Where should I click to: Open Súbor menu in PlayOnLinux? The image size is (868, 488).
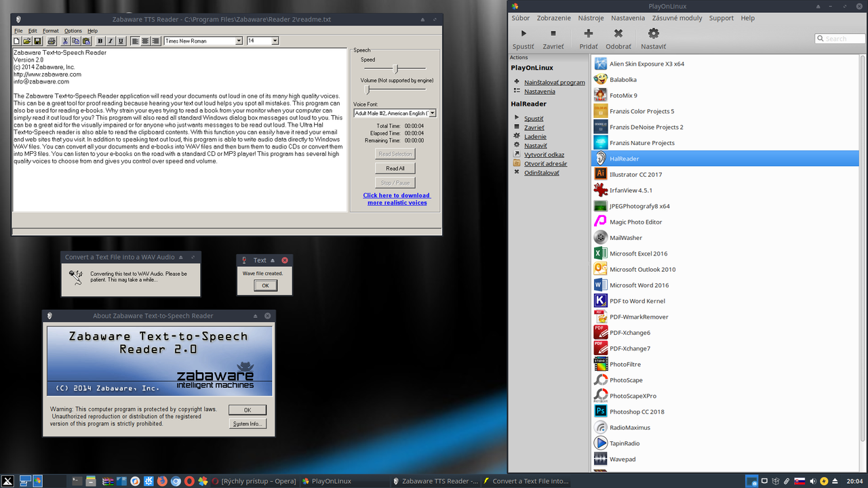click(521, 18)
